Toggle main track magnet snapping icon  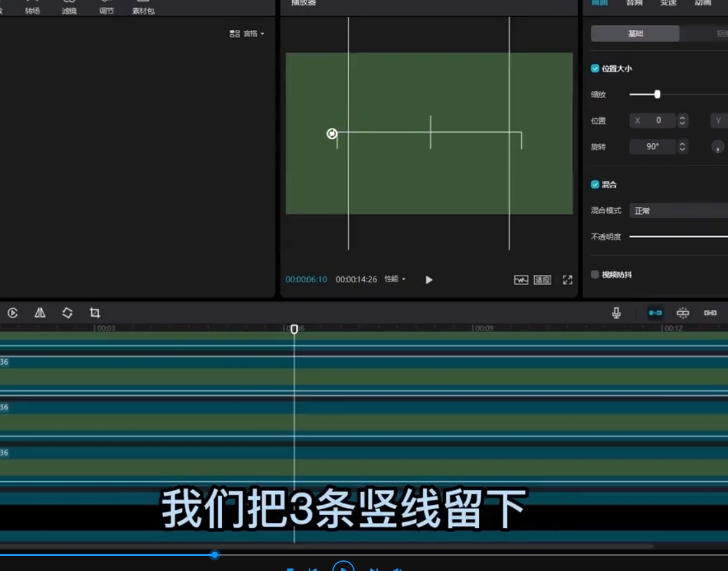(655, 313)
